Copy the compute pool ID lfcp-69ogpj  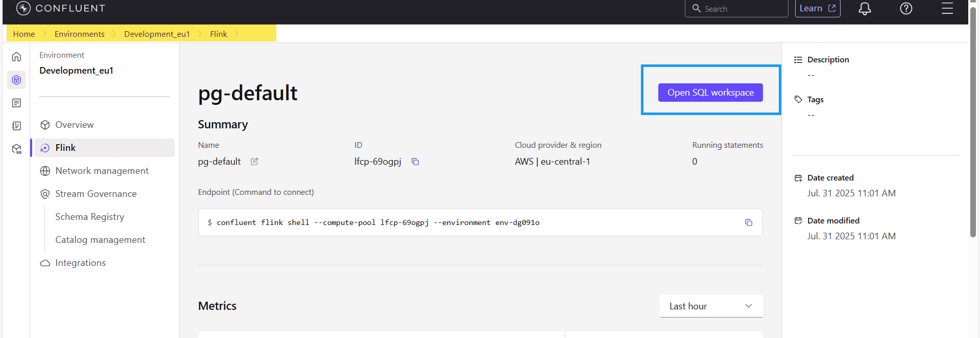(x=415, y=162)
